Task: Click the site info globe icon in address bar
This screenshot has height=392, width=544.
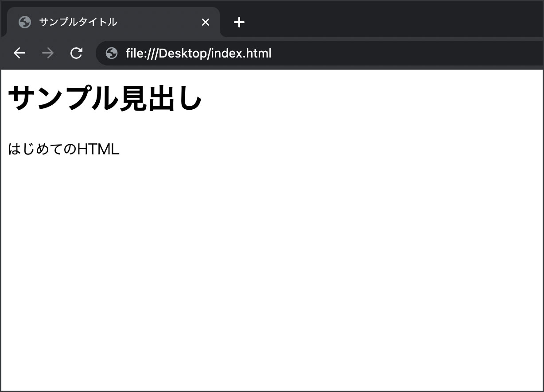Action: (x=111, y=53)
